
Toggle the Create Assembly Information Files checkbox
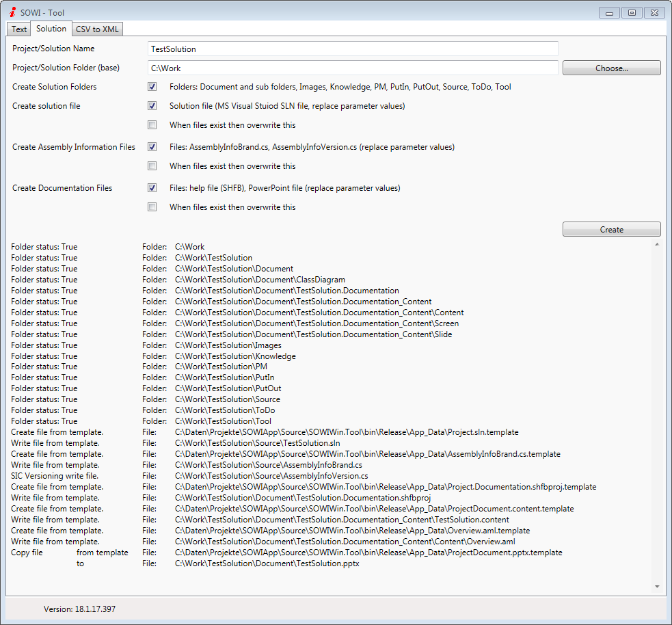152,146
